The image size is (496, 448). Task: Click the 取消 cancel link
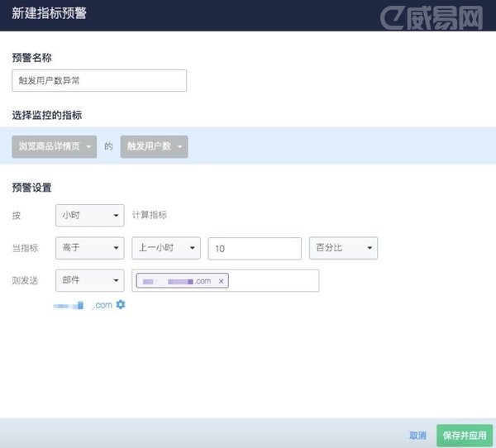pyautogui.click(x=417, y=436)
